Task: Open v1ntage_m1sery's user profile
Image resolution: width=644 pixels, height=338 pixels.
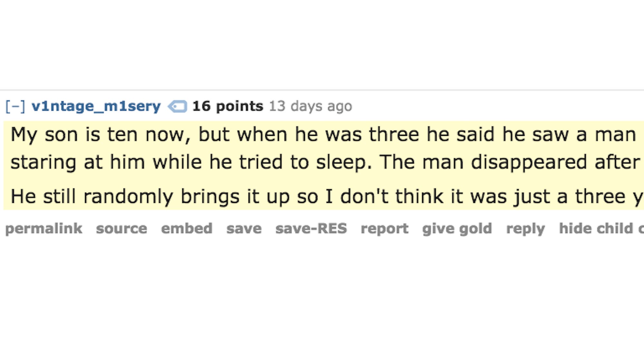Action: 96,106
